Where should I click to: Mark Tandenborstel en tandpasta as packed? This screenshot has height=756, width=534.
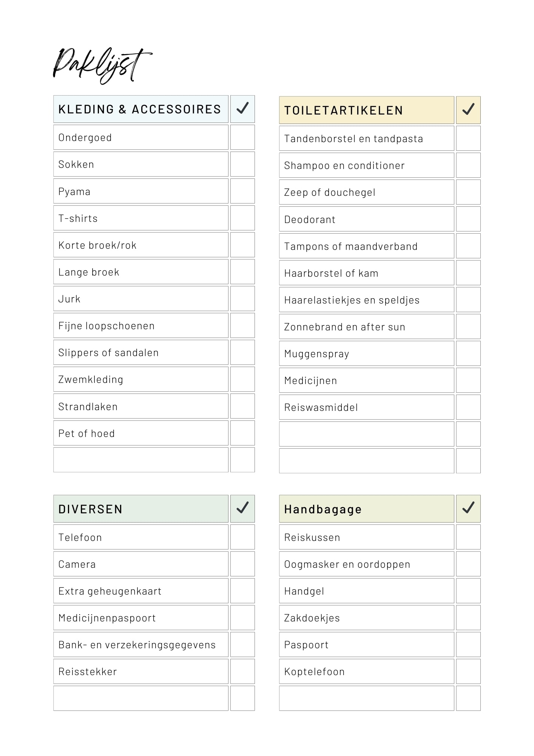468,138
